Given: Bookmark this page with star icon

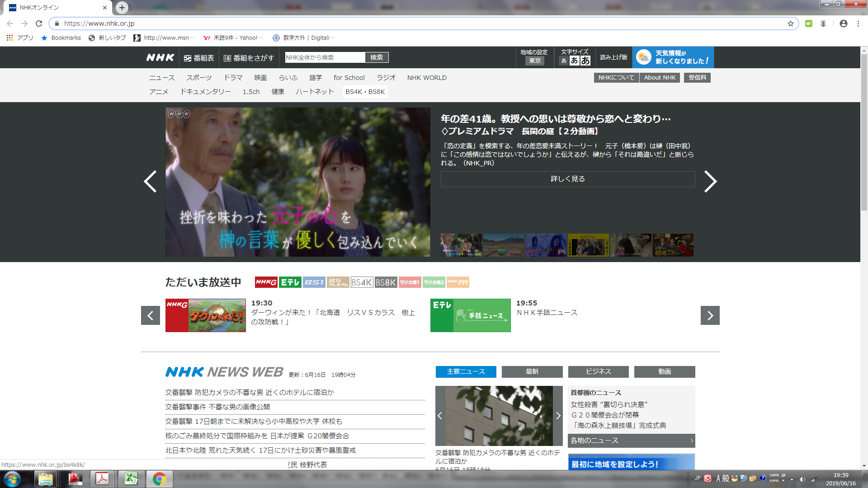Looking at the screenshot, I should point(791,23).
